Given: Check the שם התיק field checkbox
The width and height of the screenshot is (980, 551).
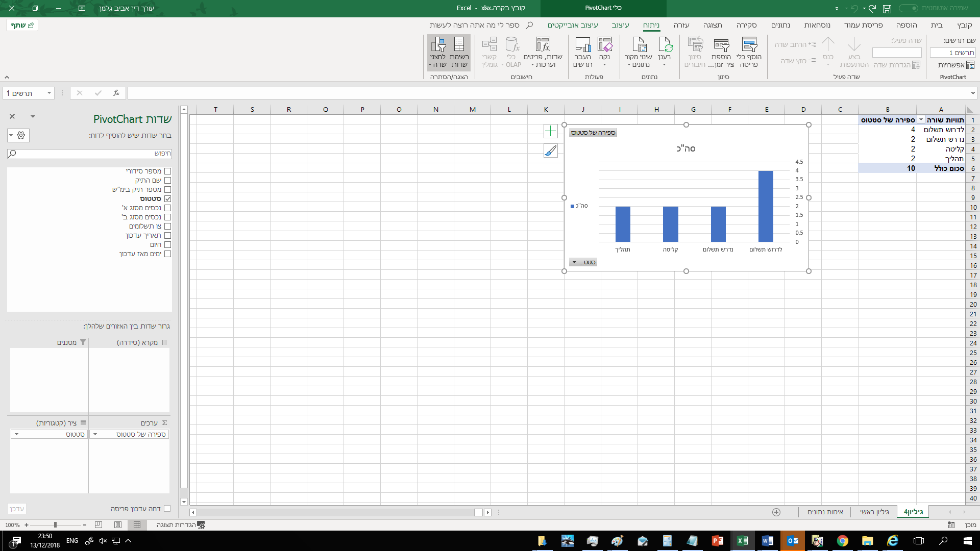Looking at the screenshot, I should click(x=167, y=181).
